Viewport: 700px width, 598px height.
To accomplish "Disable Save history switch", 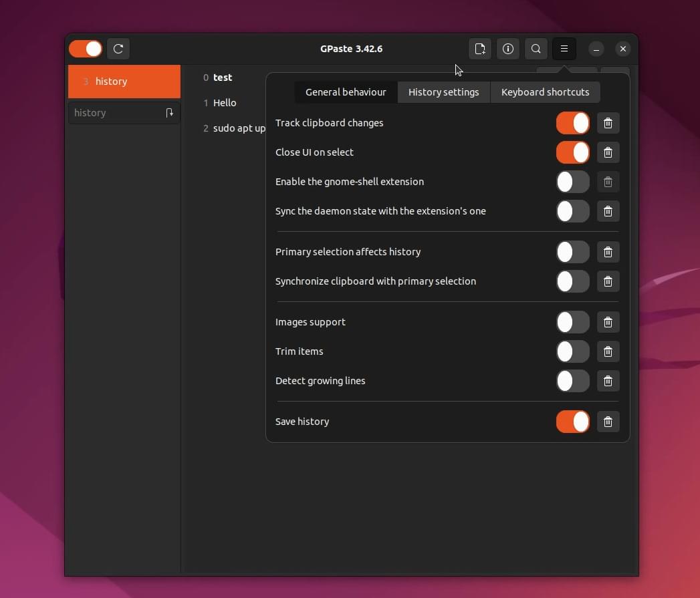I will [573, 422].
